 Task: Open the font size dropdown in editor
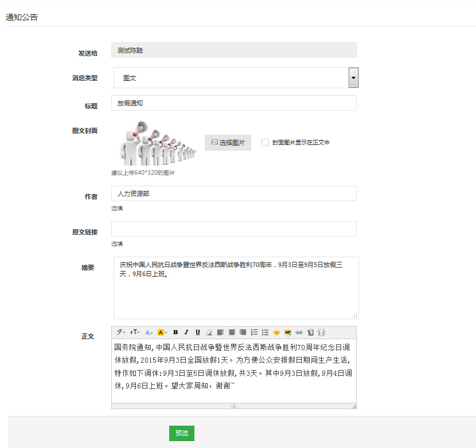134,332
